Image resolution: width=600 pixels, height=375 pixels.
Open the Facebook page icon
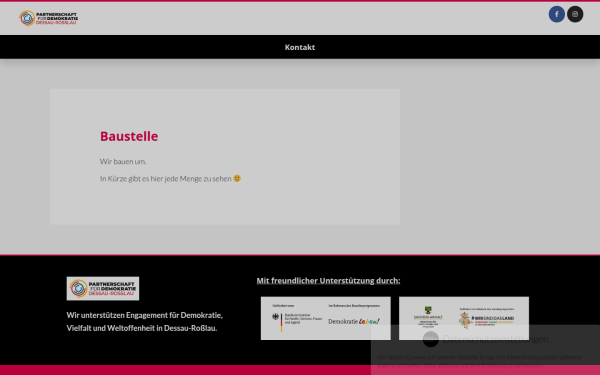556,14
